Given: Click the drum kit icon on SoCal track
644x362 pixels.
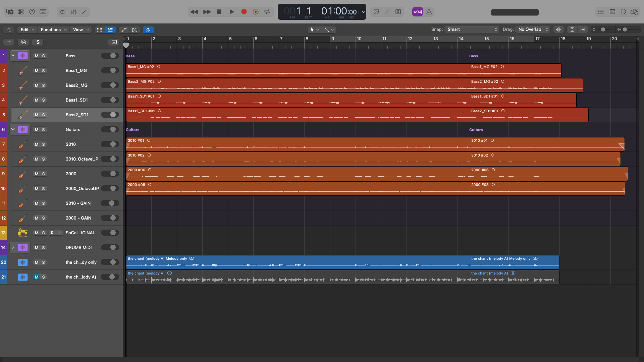Looking at the screenshot, I should pos(22,233).
